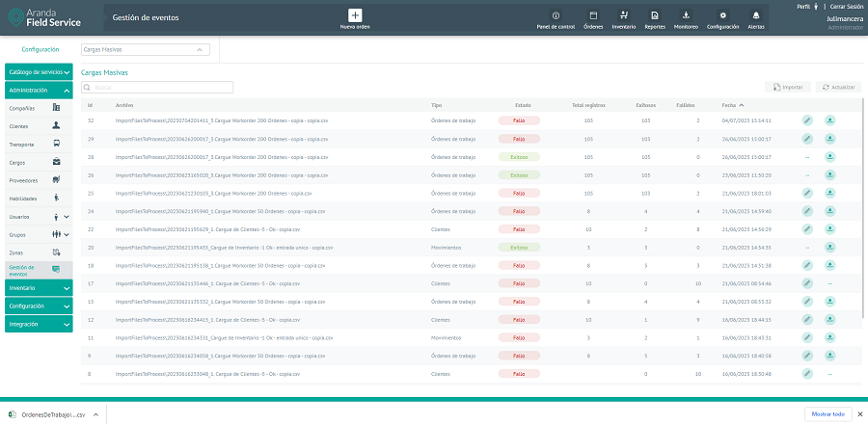
Task: Click the Movimientos type for Id 20
Action: pyautogui.click(x=446, y=247)
